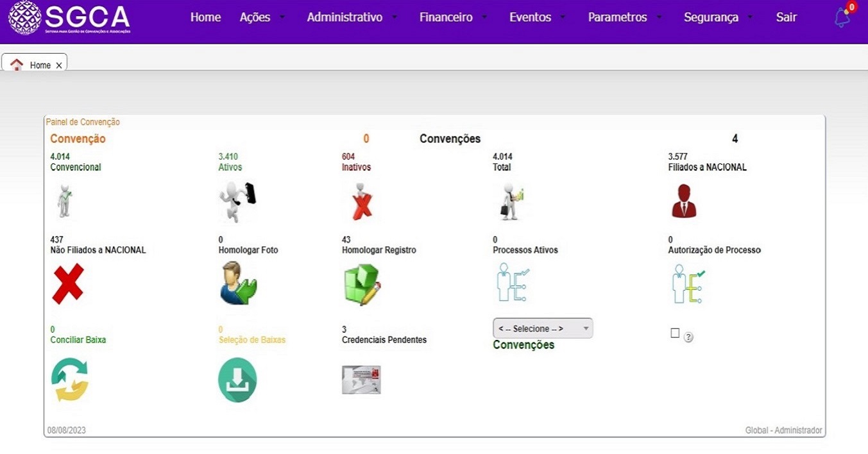The image size is (868, 454).
Task: Click Sair to log out
Action: (x=786, y=17)
